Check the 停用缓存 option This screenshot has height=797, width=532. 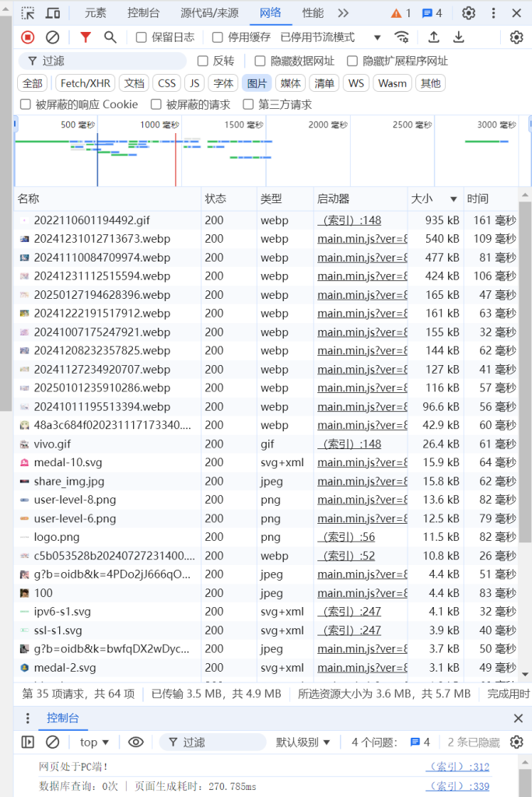(218, 37)
